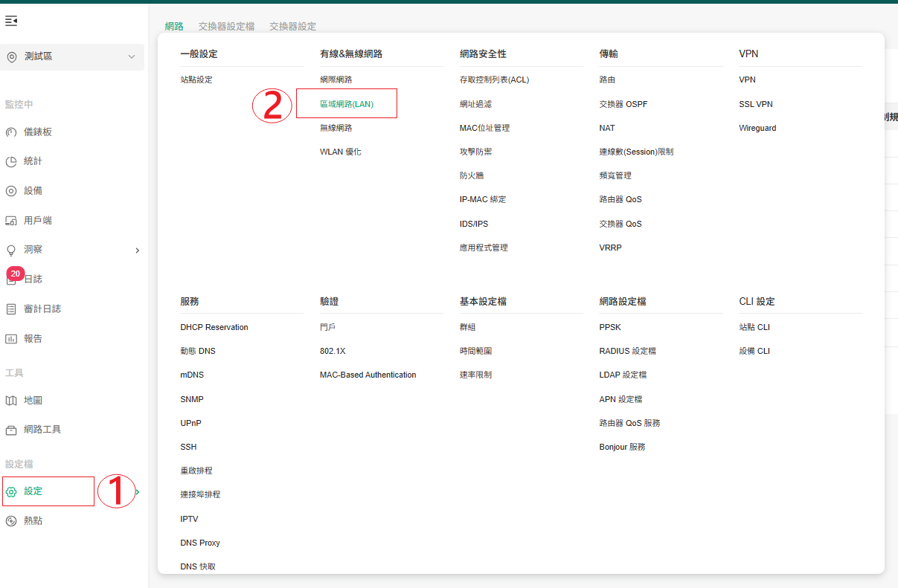
Task: Collapse the sidebar with the menu icon
Action: click(x=11, y=21)
